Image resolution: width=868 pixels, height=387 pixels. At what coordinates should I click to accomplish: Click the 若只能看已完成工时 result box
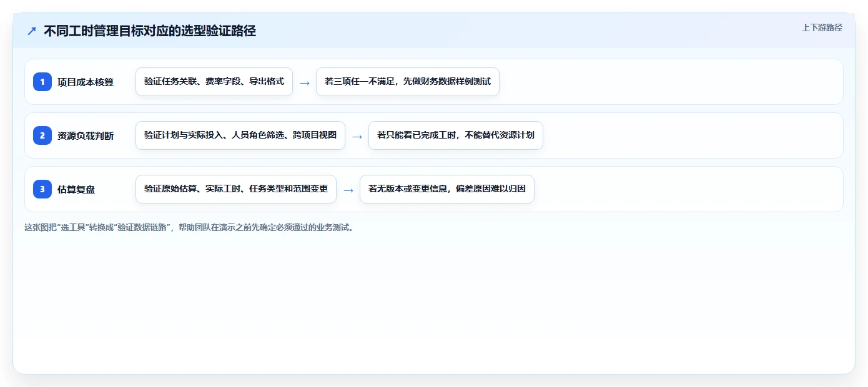456,135
